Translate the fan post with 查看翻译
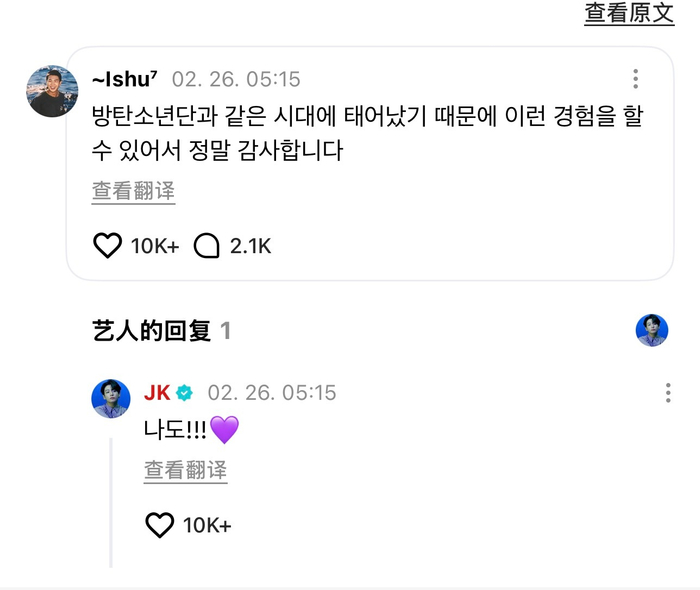 tap(134, 191)
